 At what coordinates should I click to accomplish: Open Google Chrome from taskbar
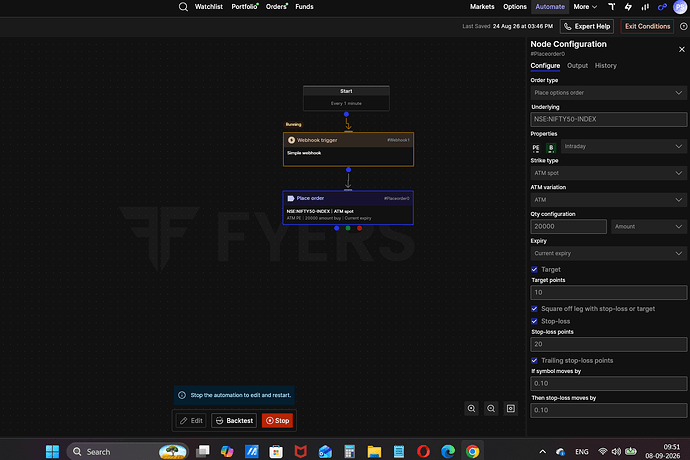(x=472, y=452)
